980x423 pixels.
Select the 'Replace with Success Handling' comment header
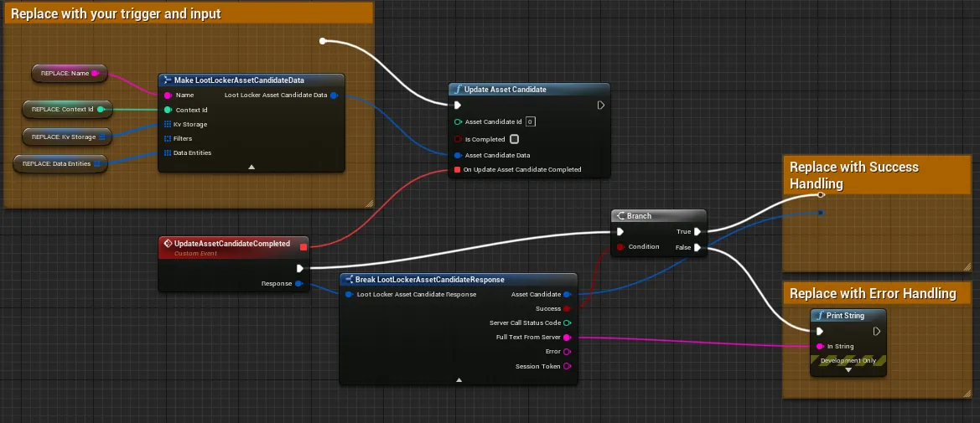[878, 176]
